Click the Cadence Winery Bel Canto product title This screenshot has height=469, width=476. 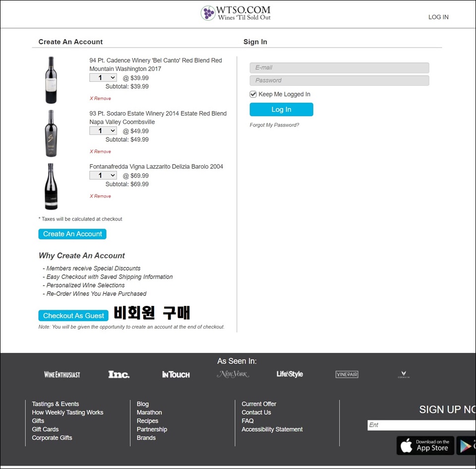click(156, 64)
